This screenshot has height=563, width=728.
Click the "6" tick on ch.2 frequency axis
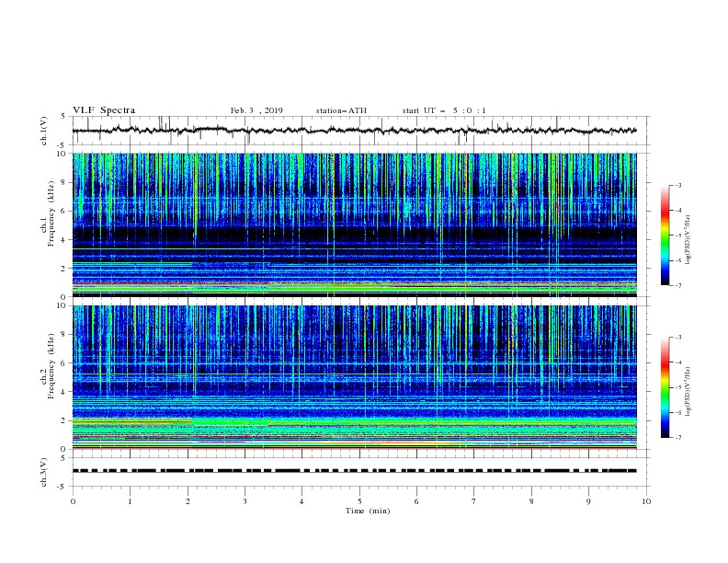(x=64, y=363)
